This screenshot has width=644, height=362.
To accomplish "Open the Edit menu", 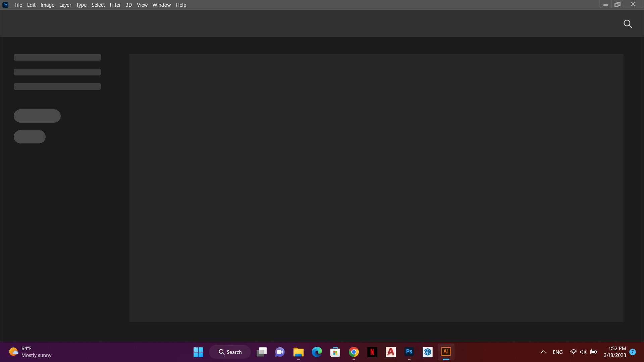I will (x=31, y=5).
